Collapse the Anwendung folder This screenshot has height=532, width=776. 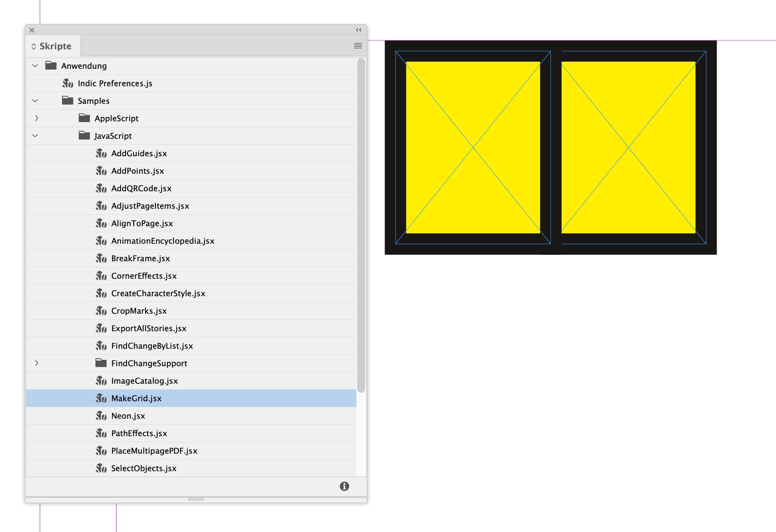pyautogui.click(x=35, y=66)
